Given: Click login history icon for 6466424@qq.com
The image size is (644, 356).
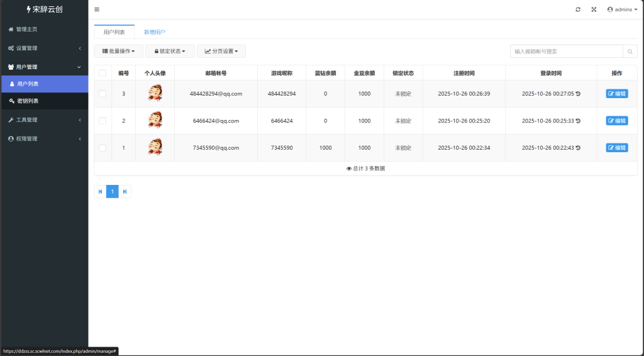Looking at the screenshot, I should click(x=578, y=121).
